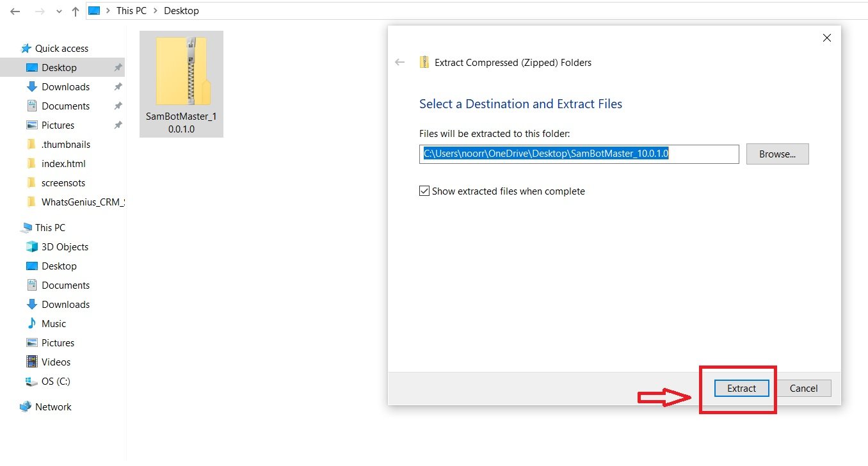
Task: Open Browse to choose a destination
Action: [777, 154]
